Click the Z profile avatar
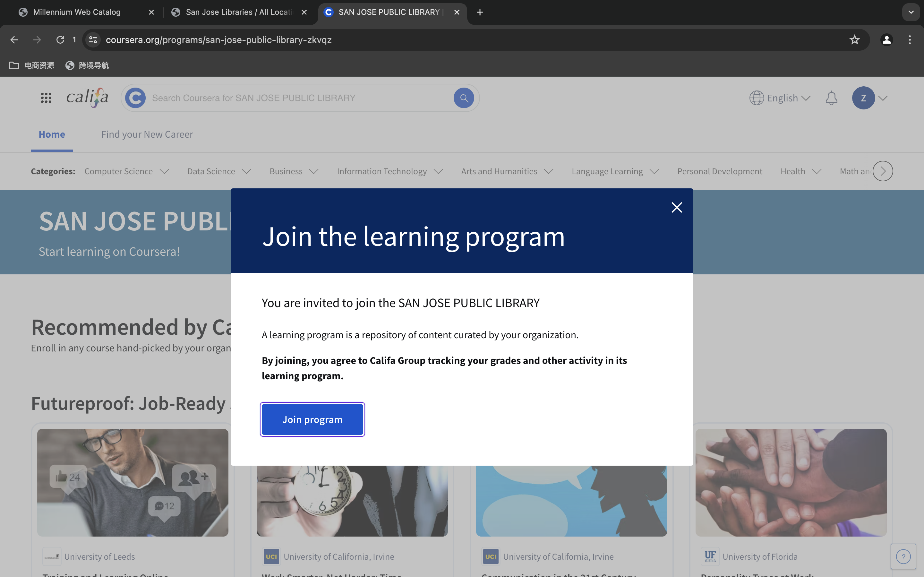This screenshot has height=577, width=924. pos(863,98)
